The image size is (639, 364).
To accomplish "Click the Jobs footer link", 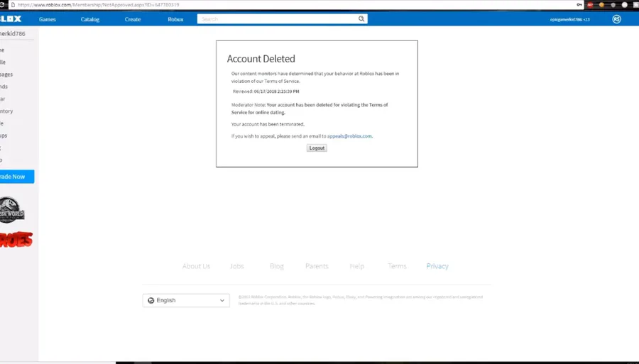I will tap(236, 266).
